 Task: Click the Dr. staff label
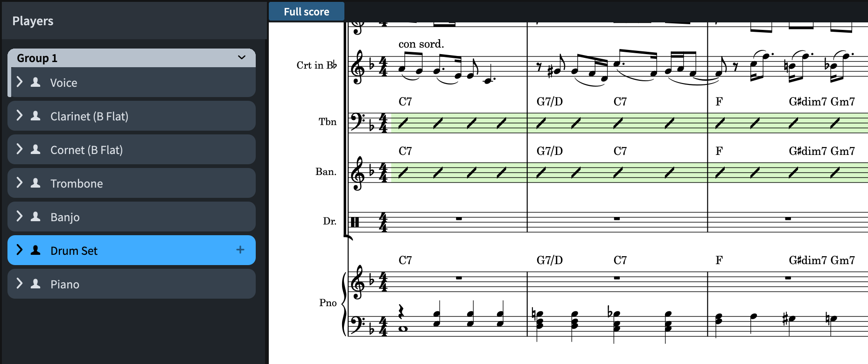(x=329, y=221)
